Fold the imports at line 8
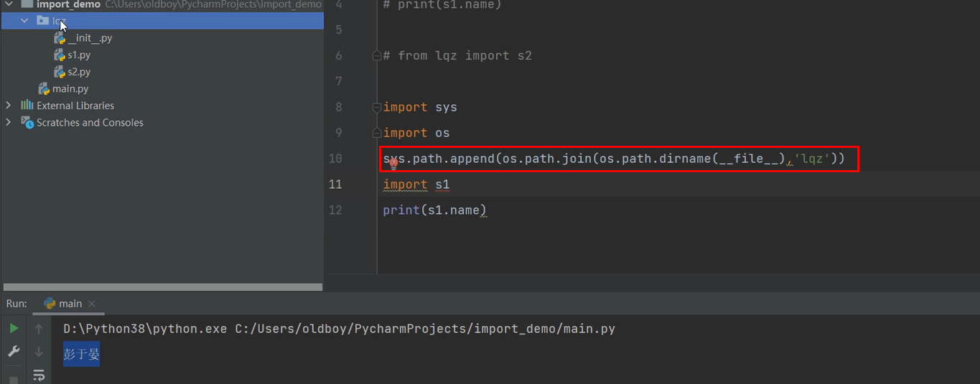980x384 pixels. point(377,107)
